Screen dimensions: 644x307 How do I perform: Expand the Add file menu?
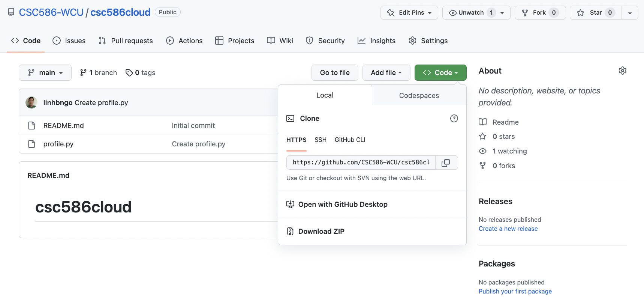click(386, 73)
